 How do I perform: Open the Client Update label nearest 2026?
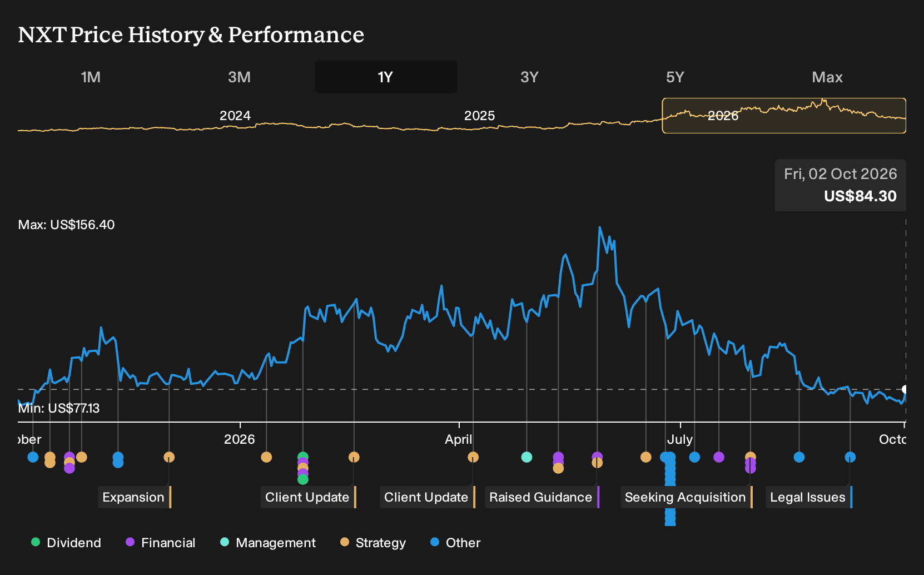(x=309, y=497)
